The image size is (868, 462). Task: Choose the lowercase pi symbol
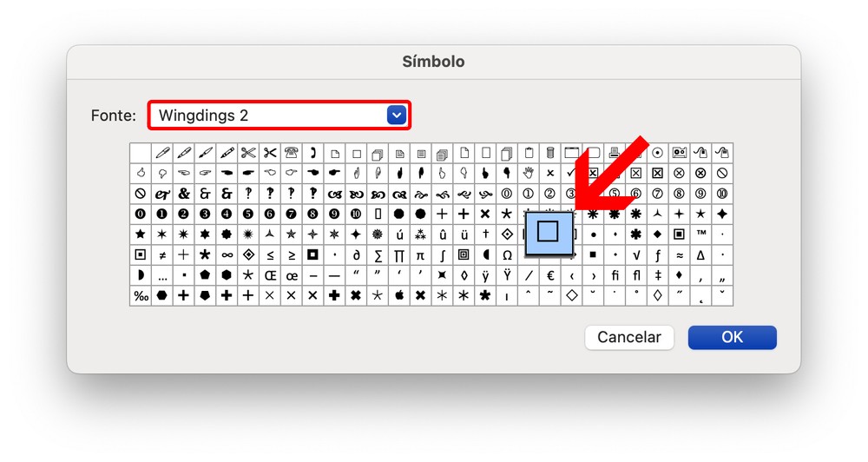point(420,254)
